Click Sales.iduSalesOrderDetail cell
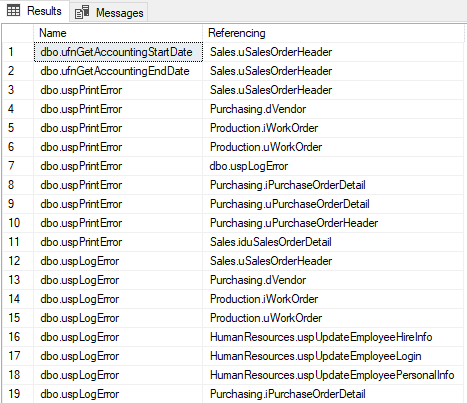 (x=333, y=242)
